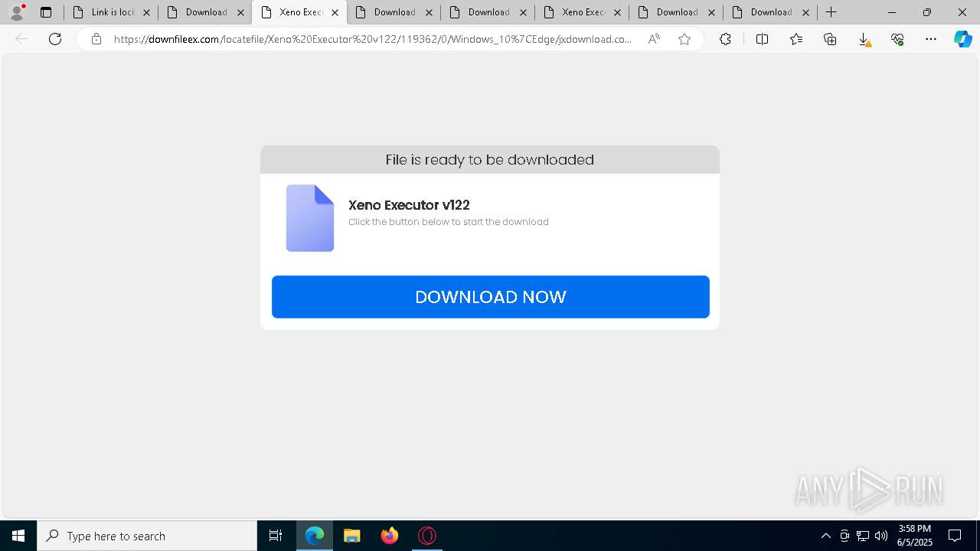Open the Windows Start menu

coord(18,536)
